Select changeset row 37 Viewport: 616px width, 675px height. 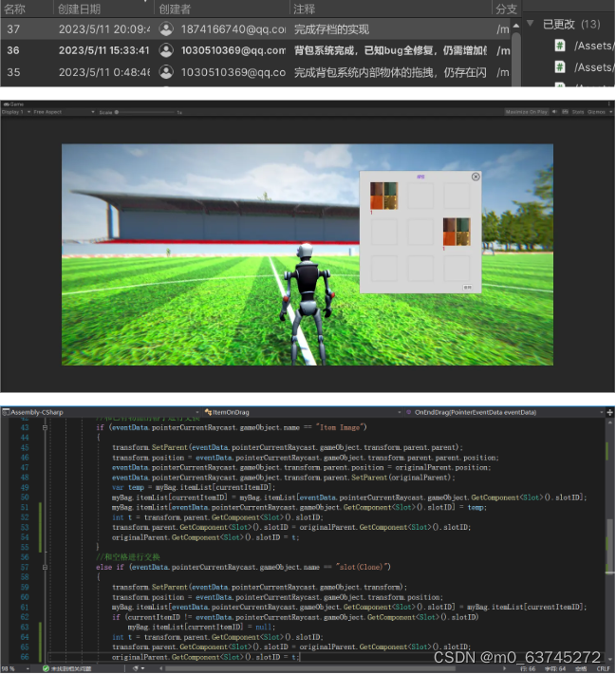[256, 28]
